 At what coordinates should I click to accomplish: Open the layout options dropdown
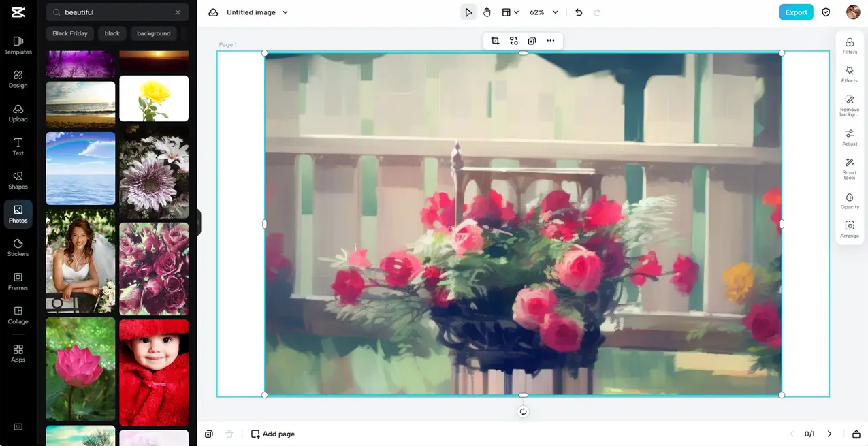point(510,12)
